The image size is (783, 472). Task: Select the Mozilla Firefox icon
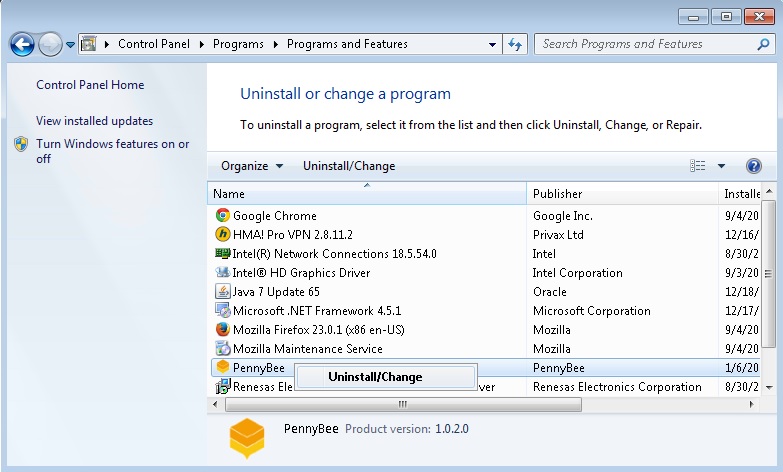(222, 329)
